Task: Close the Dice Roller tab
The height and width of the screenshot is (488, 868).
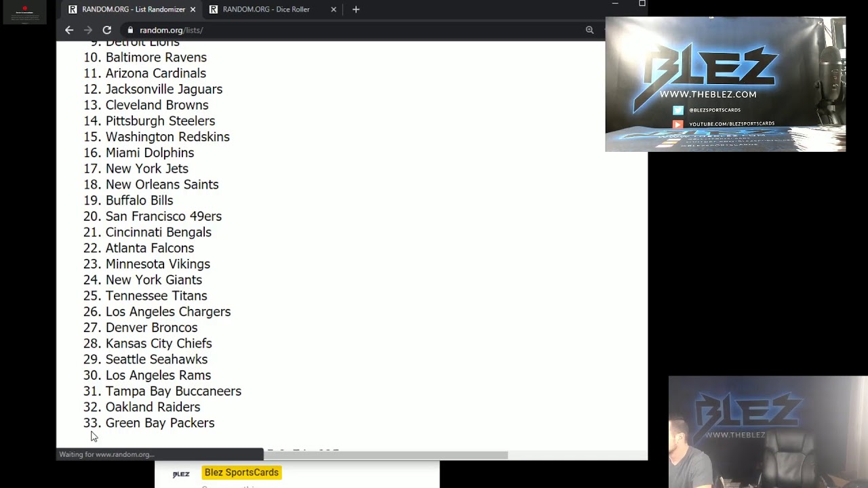Action: [334, 9]
